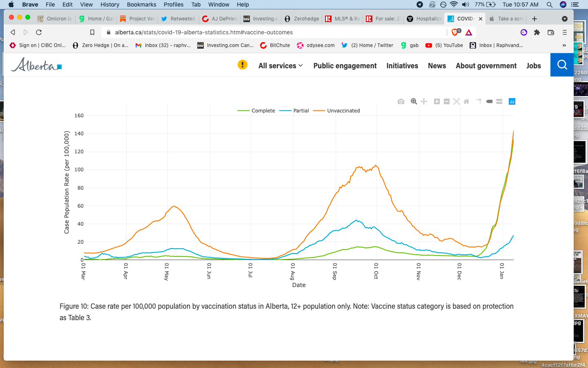Go to About government page
The image size is (588, 368).
point(486,66)
